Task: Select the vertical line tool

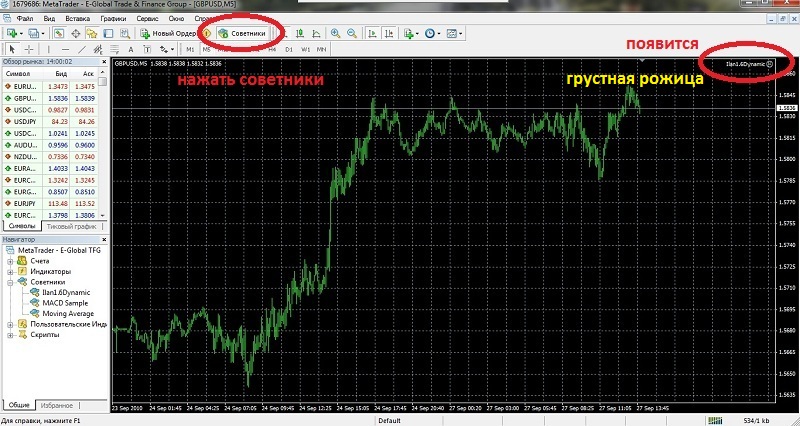Action: pos(49,49)
